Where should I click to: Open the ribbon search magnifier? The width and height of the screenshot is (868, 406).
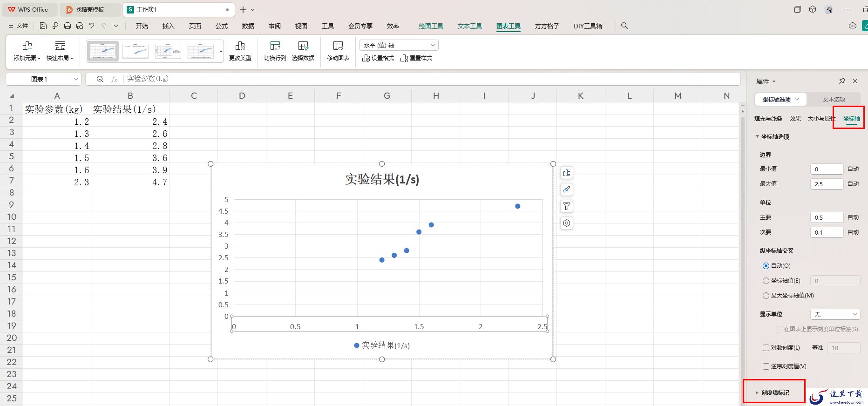[x=624, y=26]
